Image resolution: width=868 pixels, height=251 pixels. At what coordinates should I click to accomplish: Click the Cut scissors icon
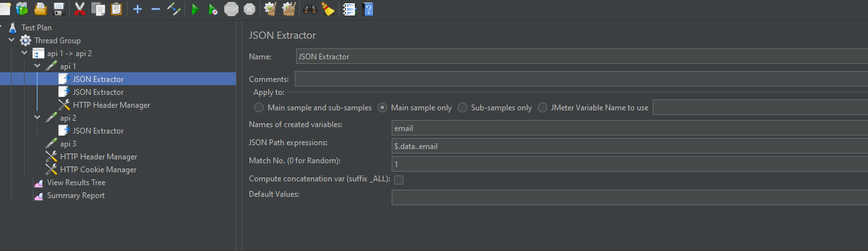tap(80, 9)
